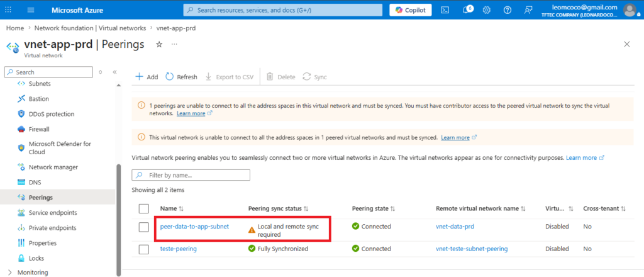Screen dimensions: 644x277
Task: Favorite the page with the star icon
Action: 159,44
